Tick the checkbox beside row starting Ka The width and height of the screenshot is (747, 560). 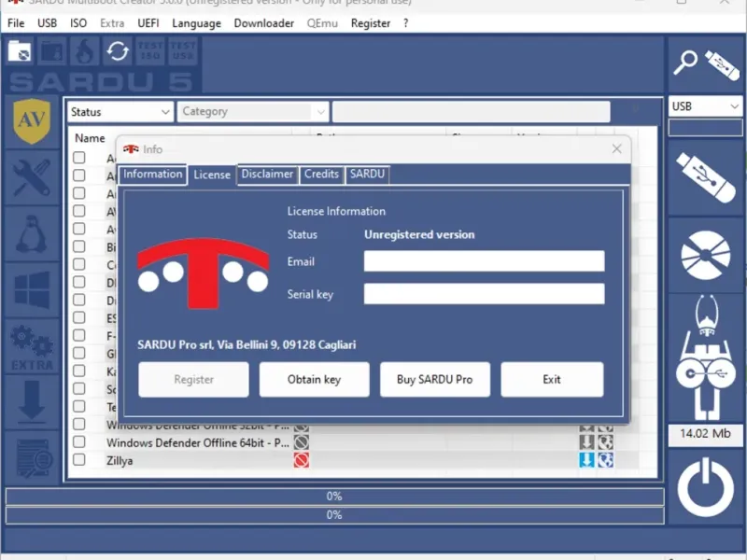click(x=79, y=371)
